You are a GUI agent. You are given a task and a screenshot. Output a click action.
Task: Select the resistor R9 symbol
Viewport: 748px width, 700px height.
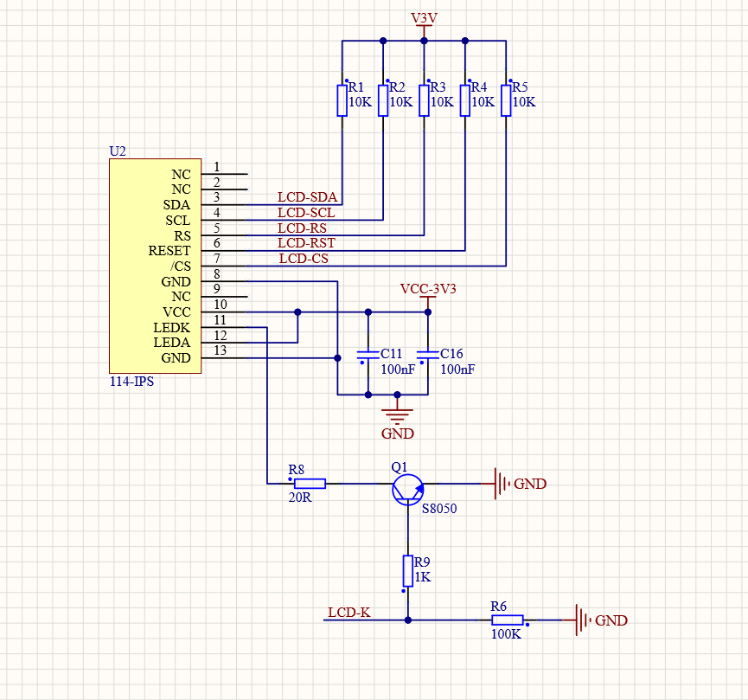point(406,568)
